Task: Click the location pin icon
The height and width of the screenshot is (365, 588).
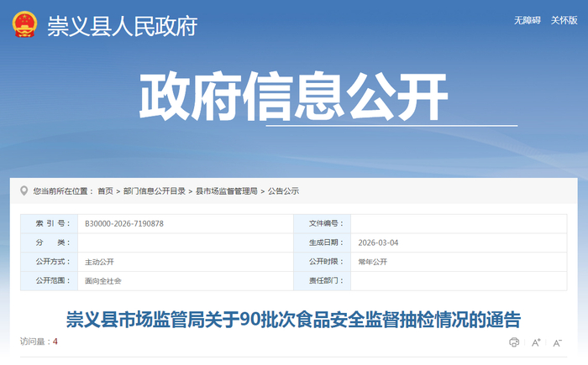Action: pyautogui.click(x=24, y=191)
